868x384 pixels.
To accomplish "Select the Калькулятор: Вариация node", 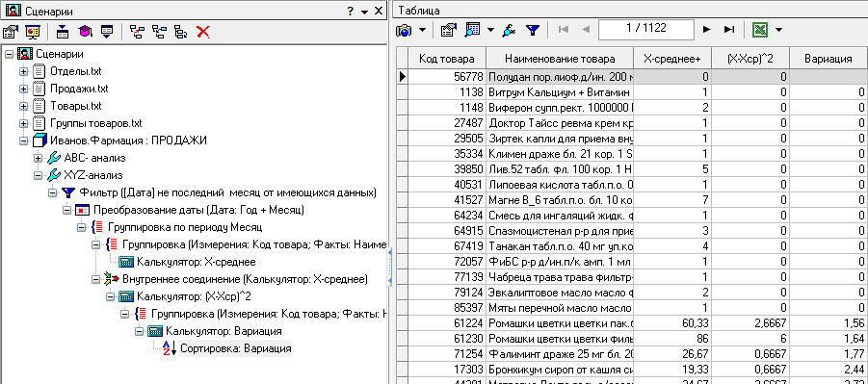I will tap(224, 331).
